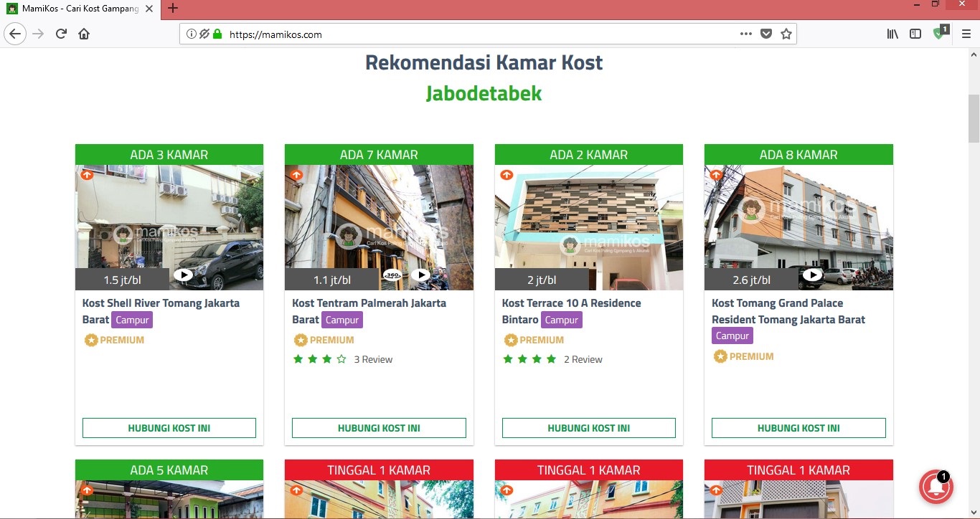The width and height of the screenshot is (980, 519).
Task: Open 360 view of Kost Tentram Palmerah
Action: point(392,275)
